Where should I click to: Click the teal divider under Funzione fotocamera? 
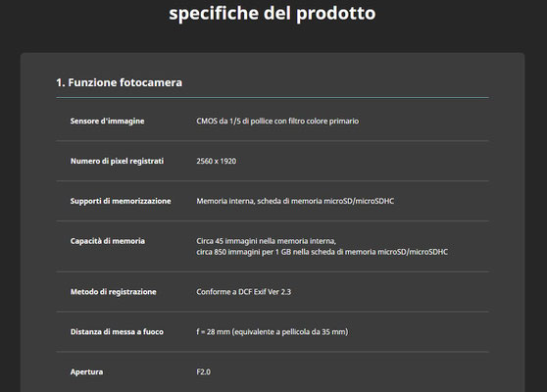[273, 98]
